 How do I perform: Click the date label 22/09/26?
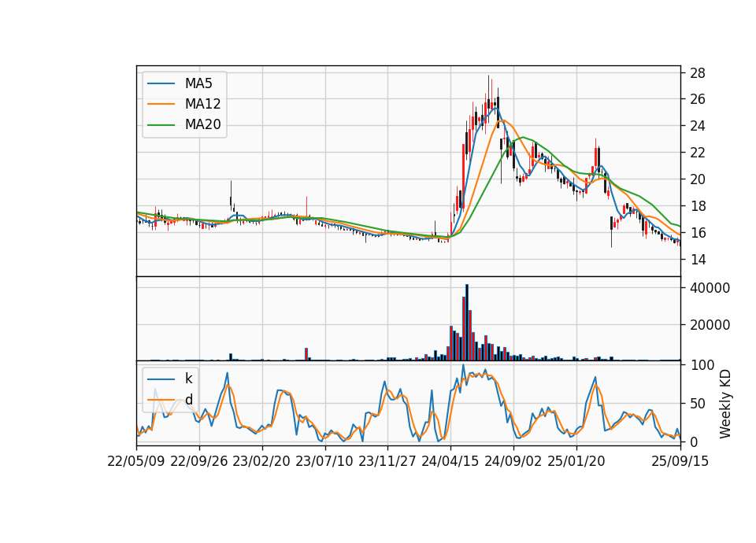[x=199, y=461]
